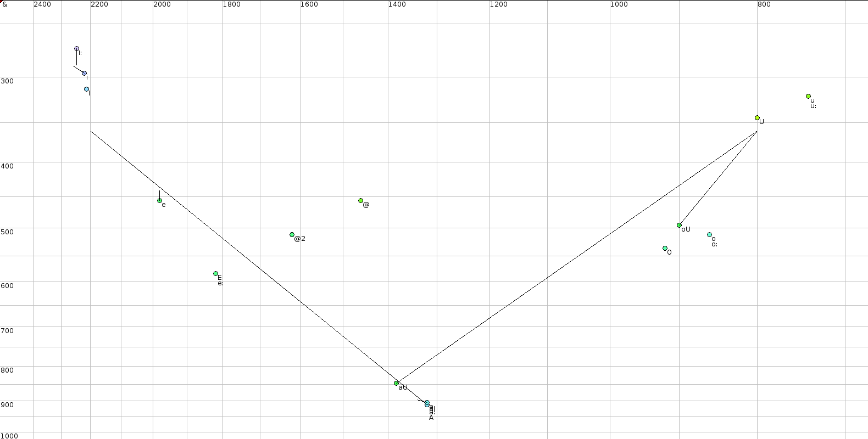This screenshot has height=439, width=868.
Task: Click the 1400 label on top axis
Action: coord(397,4)
